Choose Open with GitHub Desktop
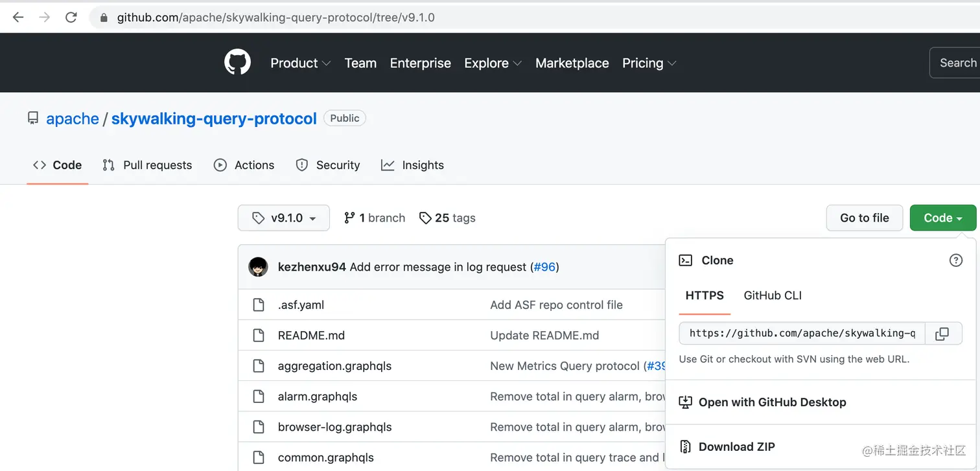The width and height of the screenshot is (980, 471). 772,402
